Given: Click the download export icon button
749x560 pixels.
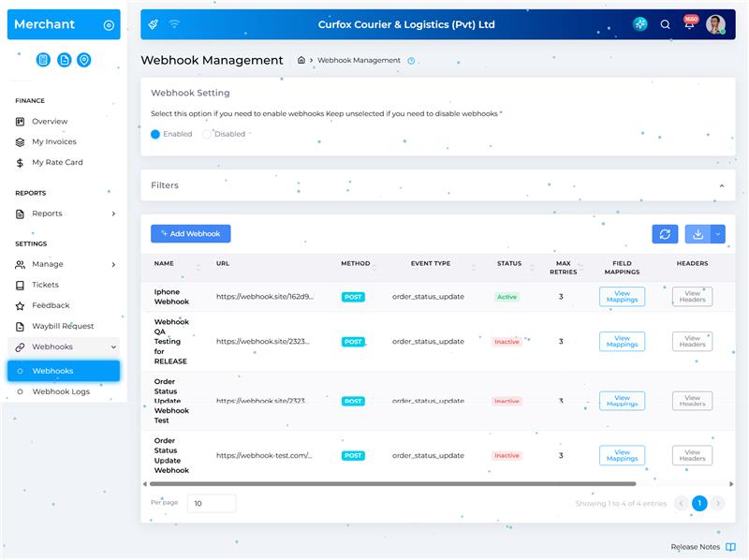Looking at the screenshot, I should pos(698,234).
